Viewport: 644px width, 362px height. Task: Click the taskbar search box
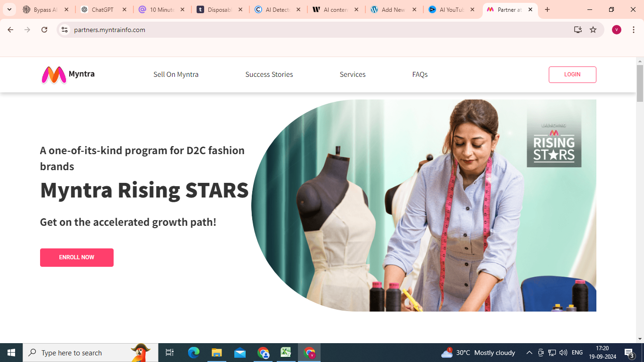[x=91, y=353]
